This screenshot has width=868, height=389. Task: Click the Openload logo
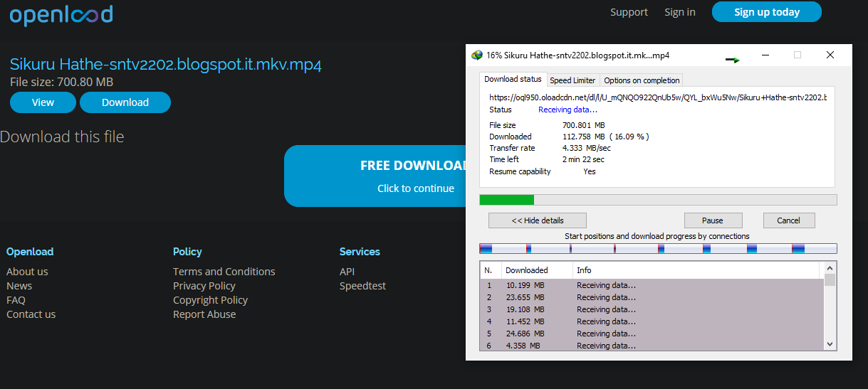(x=61, y=14)
